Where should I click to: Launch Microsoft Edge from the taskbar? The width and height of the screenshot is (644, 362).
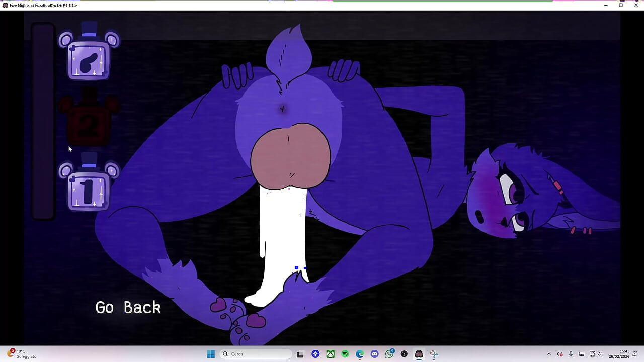pyautogui.click(x=359, y=353)
